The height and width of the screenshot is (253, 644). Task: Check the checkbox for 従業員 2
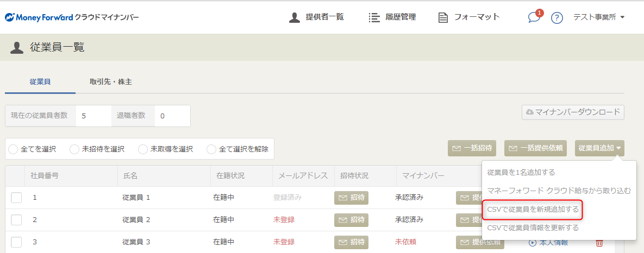[16, 220]
